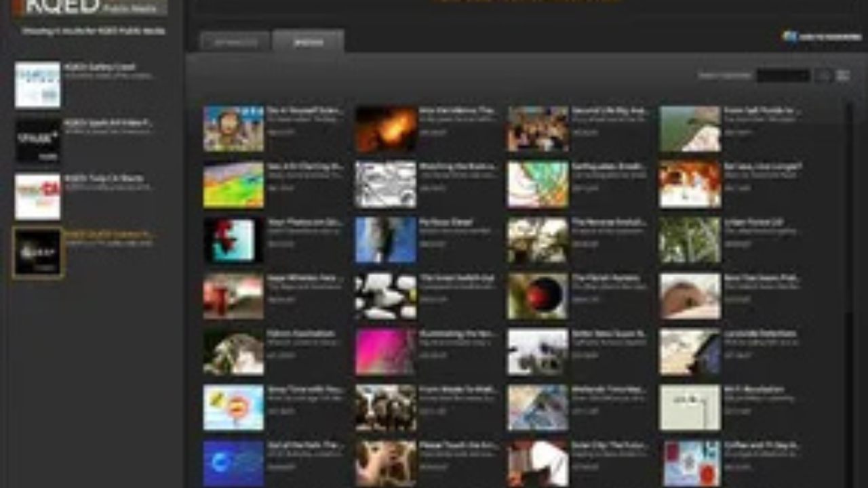
Task: Play the episode with fiery explosion thumbnail
Action: point(386,128)
